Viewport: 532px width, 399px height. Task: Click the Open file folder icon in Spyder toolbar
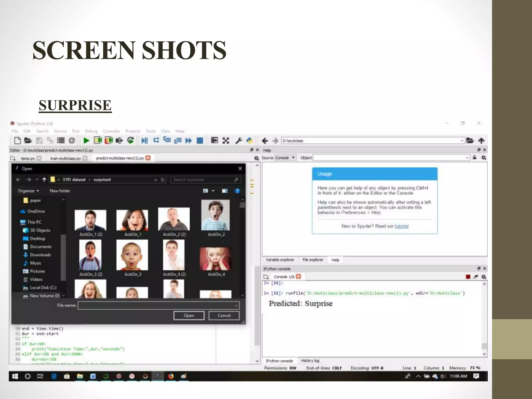28,141
